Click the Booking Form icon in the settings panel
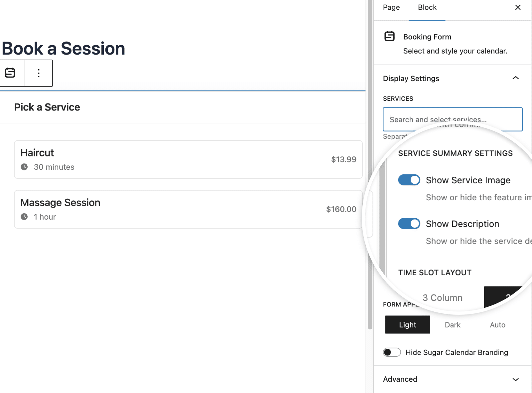The height and width of the screenshot is (393, 532). 390,36
